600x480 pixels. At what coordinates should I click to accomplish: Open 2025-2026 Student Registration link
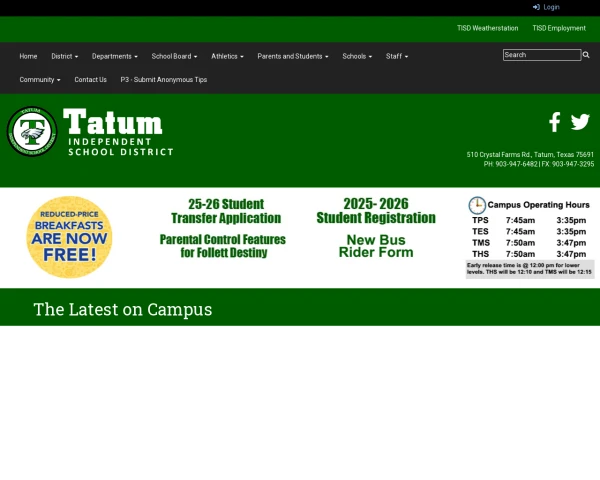376,211
